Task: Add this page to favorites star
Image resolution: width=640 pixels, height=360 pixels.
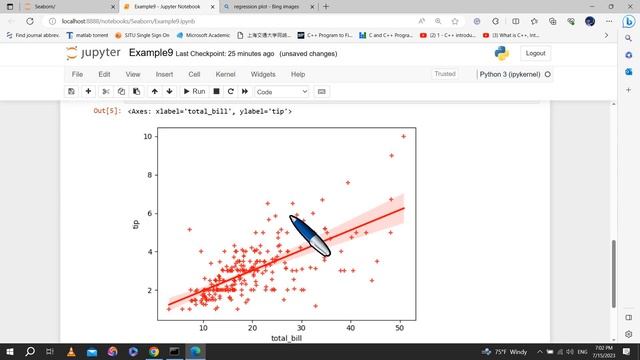Action: [455, 21]
